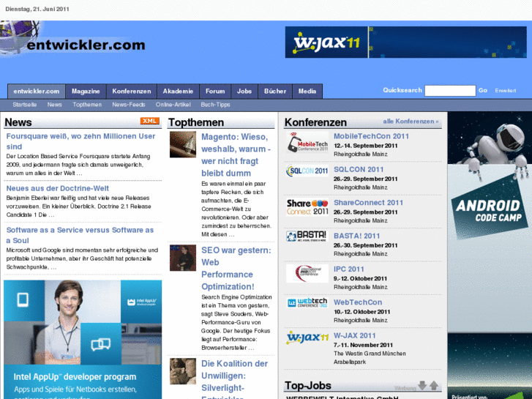Click the W-JAX logo in conference list

click(307, 338)
